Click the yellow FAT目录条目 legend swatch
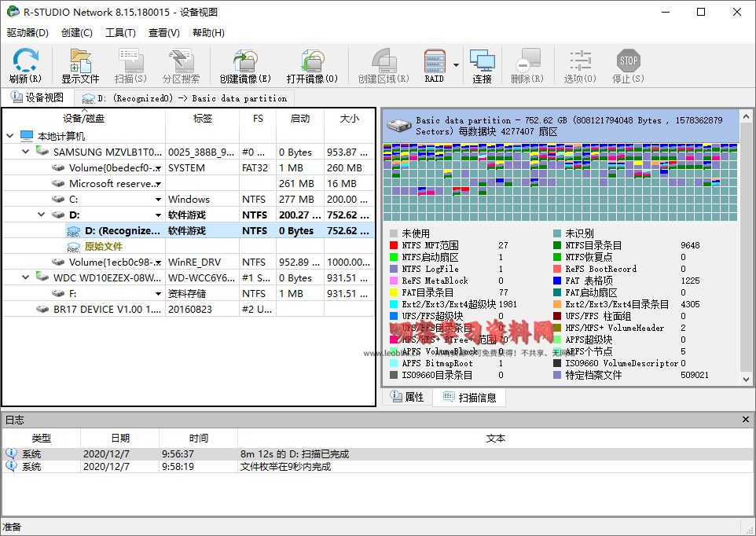756x536 pixels. click(x=394, y=292)
